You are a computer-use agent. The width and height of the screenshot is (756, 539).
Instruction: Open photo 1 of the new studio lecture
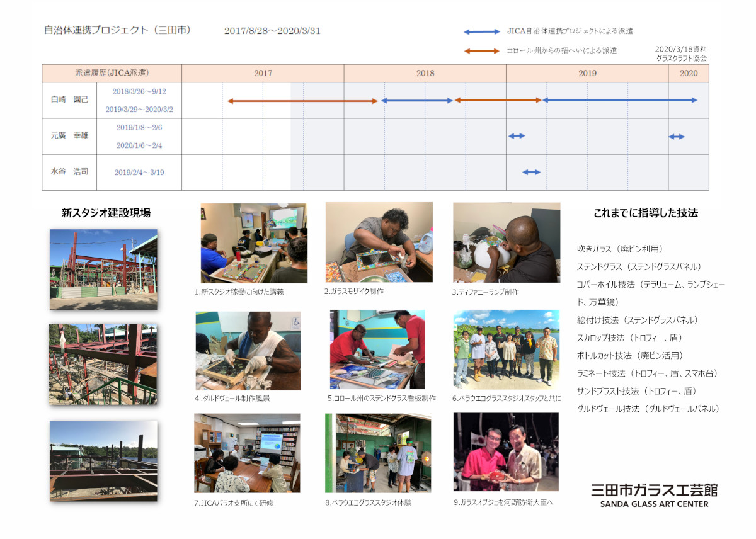tap(254, 243)
